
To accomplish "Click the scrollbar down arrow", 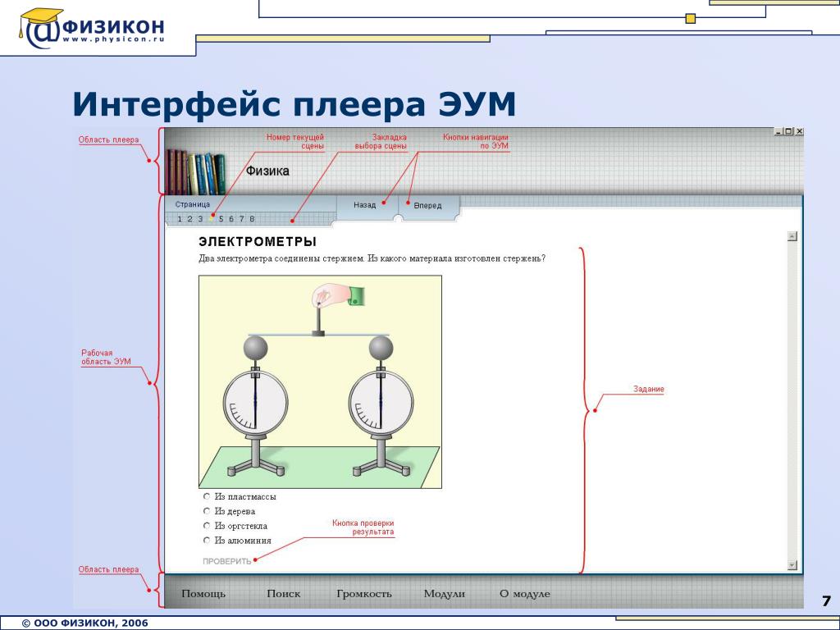I will (x=792, y=564).
